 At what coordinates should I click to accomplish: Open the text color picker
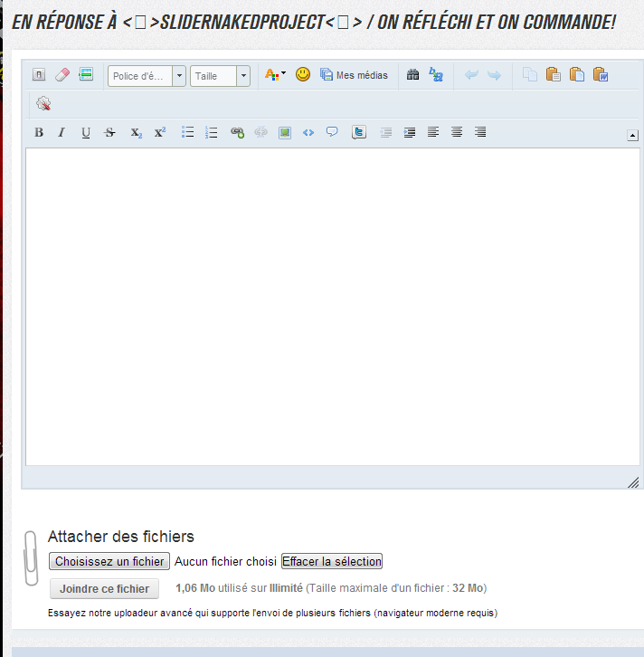pyautogui.click(x=273, y=75)
